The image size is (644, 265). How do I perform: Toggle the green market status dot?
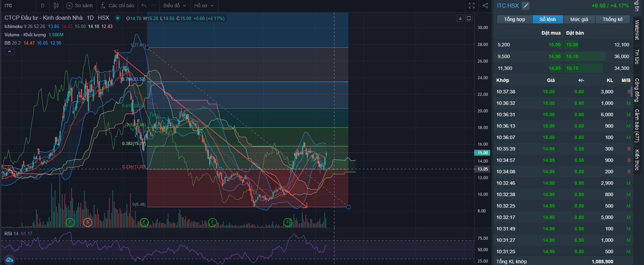118,18
